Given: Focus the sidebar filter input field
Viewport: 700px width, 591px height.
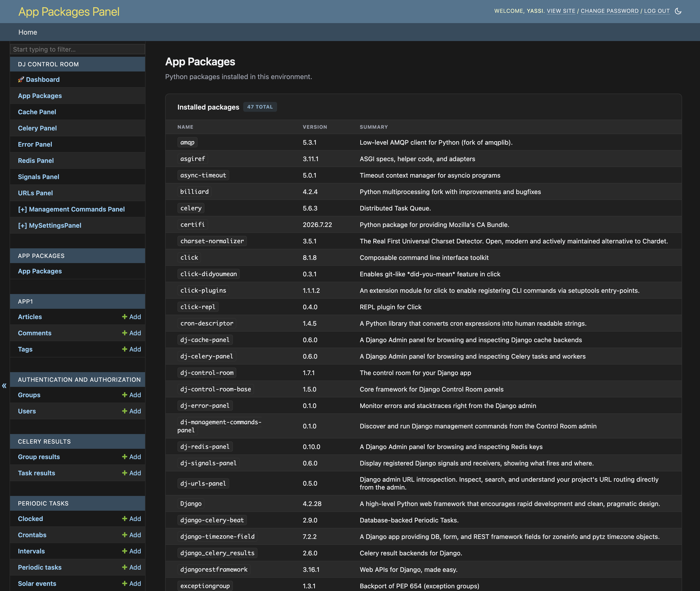Looking at the screenshot, I should click(x=78, y=49).
